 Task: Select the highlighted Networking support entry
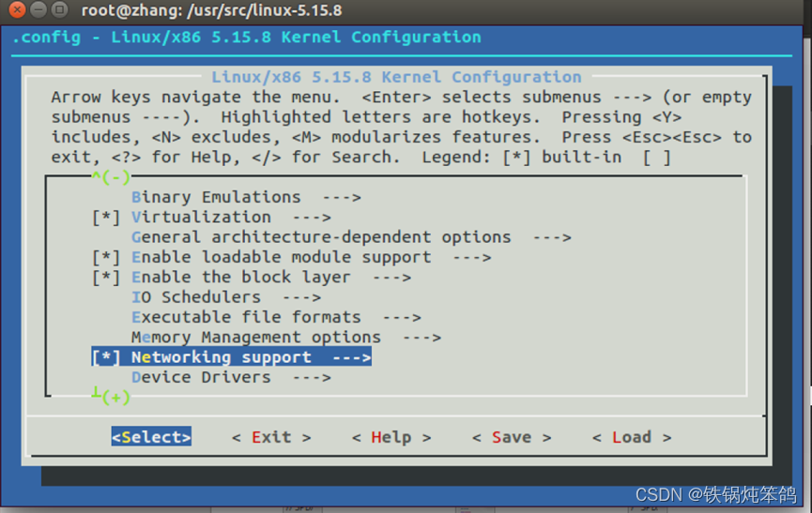(232, 357)
